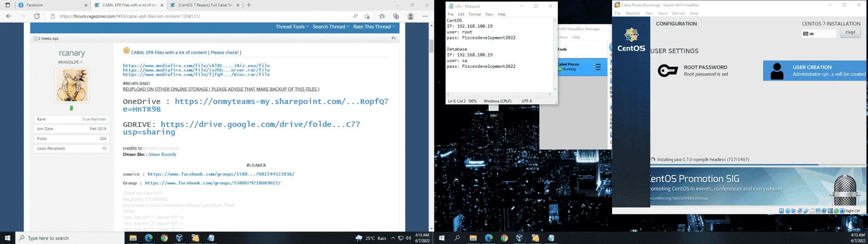The image size is (868, 244).
Task: Open ROOT PASSWORD setting
Action: [693, 70]
